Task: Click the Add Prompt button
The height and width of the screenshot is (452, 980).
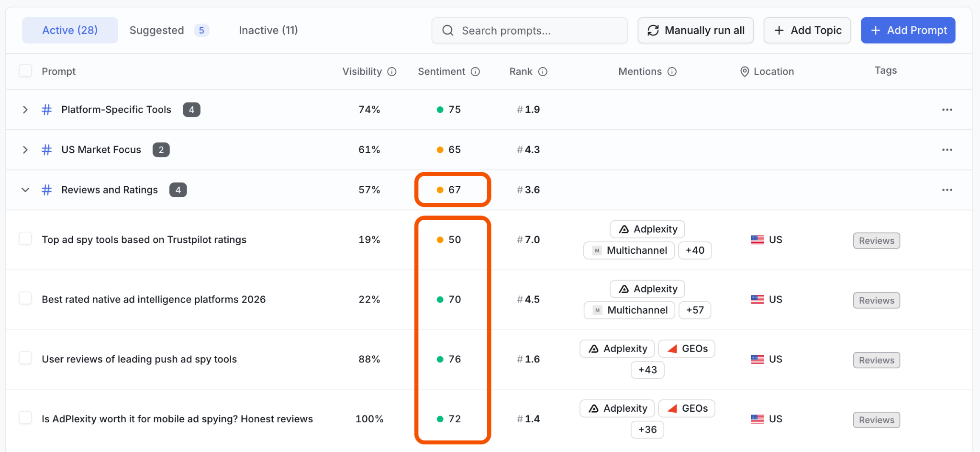Action: (x=908, y=30)
